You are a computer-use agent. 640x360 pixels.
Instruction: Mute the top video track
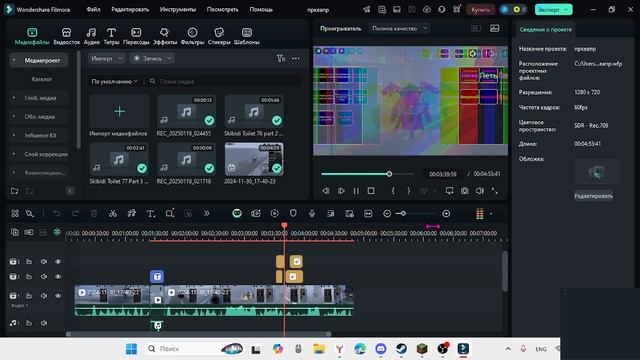click(44, 262)
